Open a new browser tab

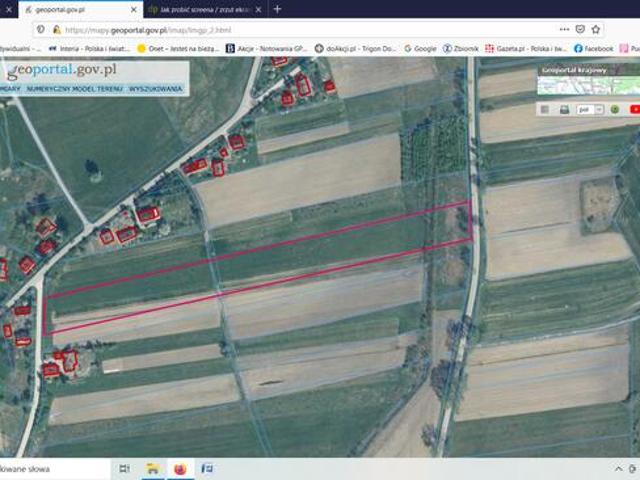[277, 9]
